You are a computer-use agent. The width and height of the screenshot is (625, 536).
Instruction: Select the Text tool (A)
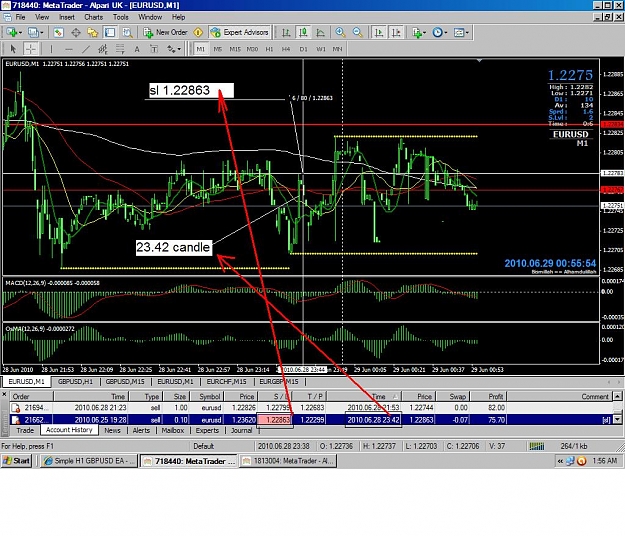pyautogui.click(x=137, y=49)
